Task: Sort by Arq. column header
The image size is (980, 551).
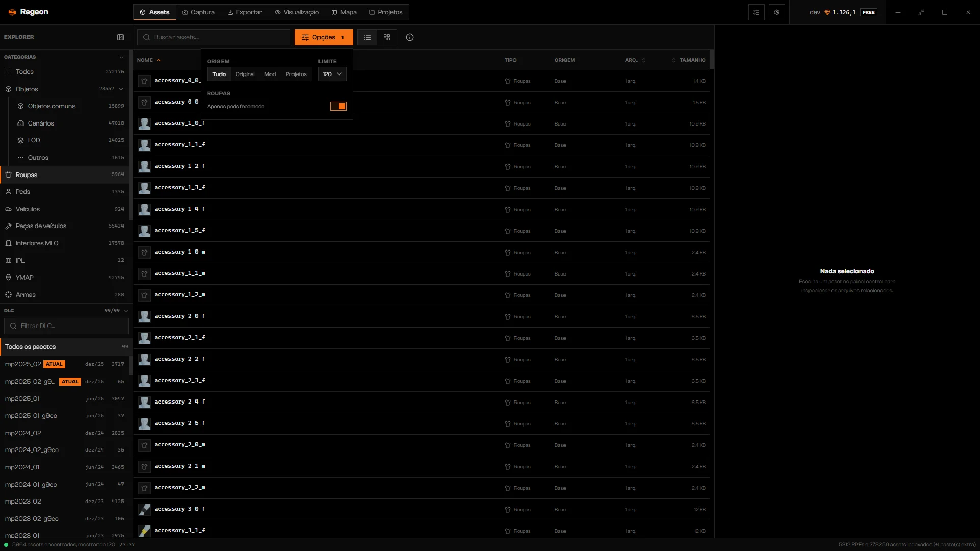Action: tap(635, 60)
